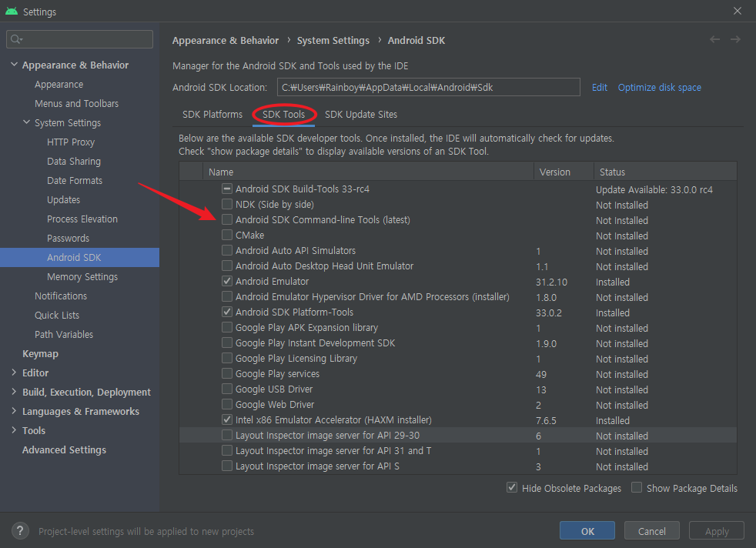756x548 pixels.
Task: Open the SDK Update Sites tab
Action: tap(360, 115)
